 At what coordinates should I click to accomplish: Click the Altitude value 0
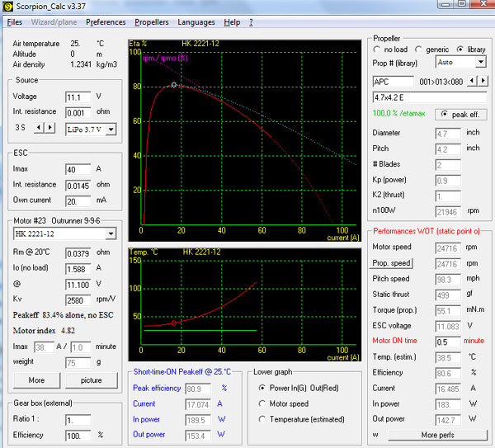click(73, 54)
